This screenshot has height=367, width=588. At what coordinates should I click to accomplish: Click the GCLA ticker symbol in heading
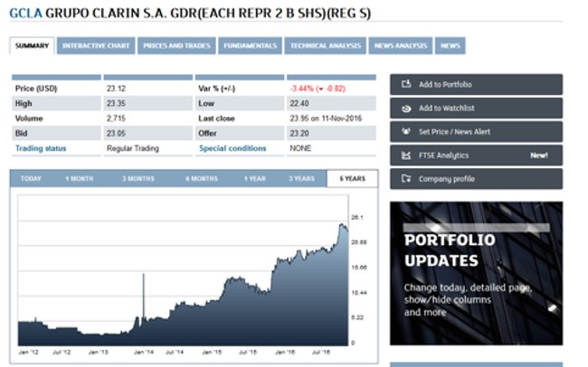[25, 14]
